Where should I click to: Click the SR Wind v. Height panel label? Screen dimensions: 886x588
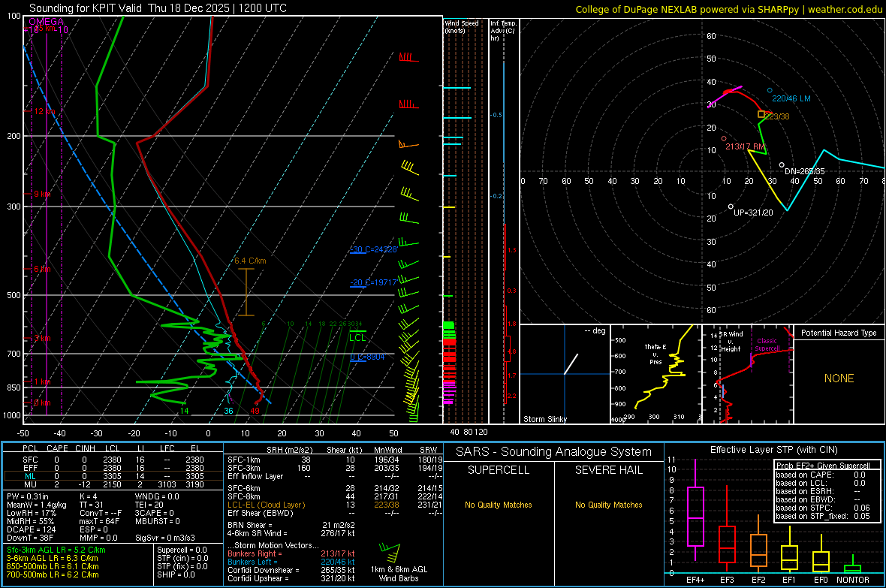tap(731, 342)
